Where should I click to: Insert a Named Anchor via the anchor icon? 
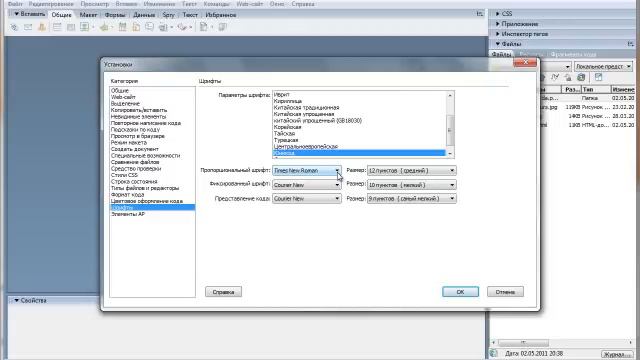pos(42,27)
